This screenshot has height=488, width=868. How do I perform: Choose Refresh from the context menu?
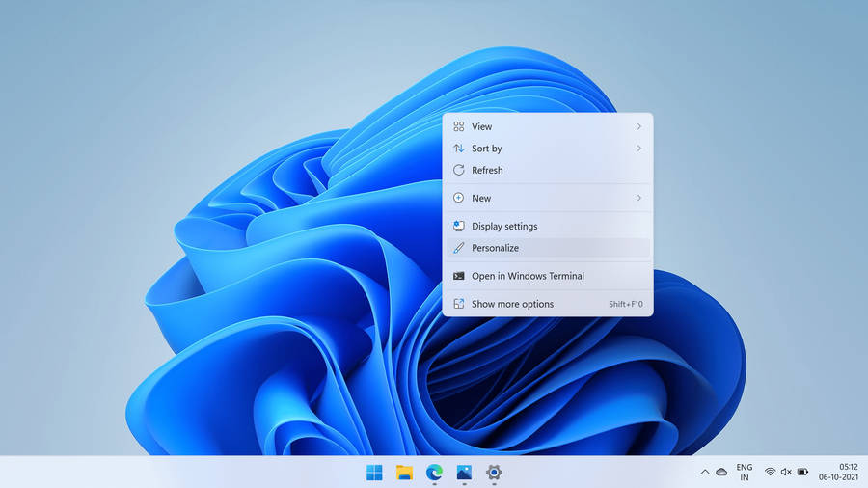(548, 170)
